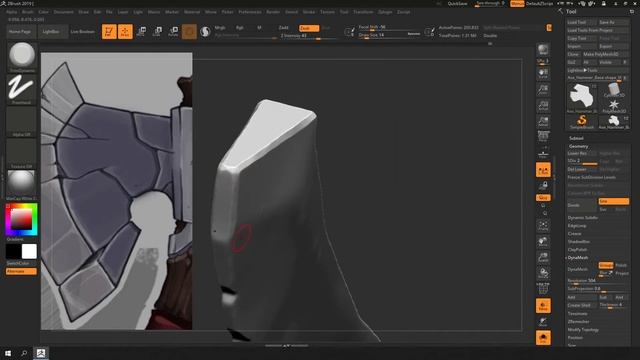This screenshot has width=640, height=360.
Task: Toggle the Persp perspective icon
Action: pyautogui.click(x=543, y=137)
